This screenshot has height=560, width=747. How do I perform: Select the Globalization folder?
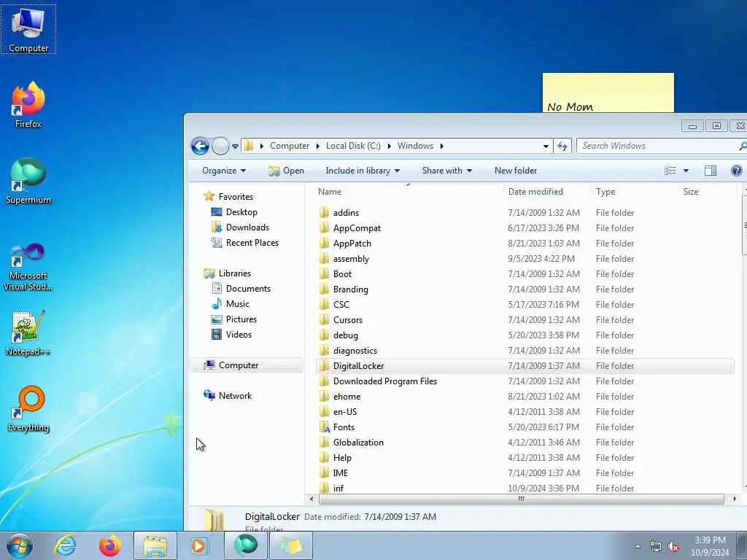[524, 443]
